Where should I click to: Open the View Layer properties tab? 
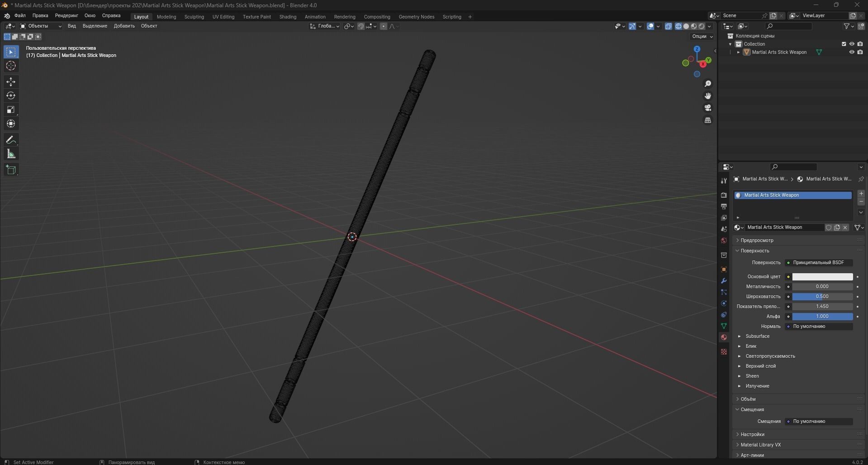coord(724,218)
